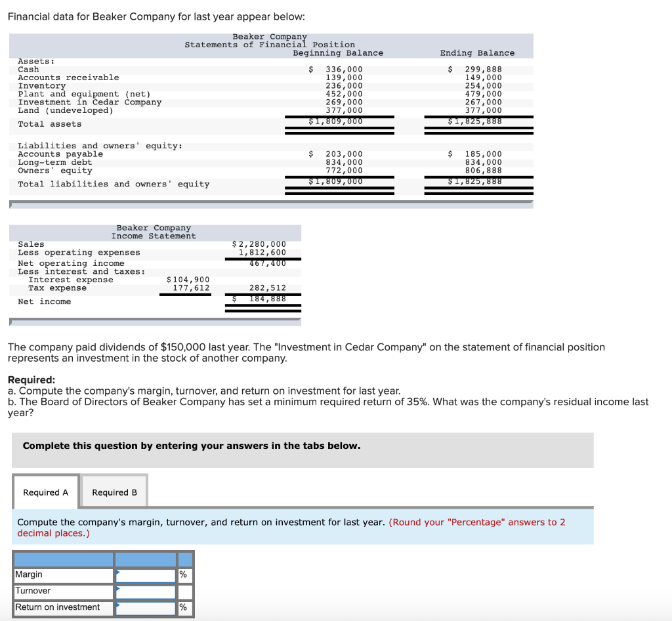This screenshot has height=621, width=672.
Task: Switch to the Required B tab
Action: tap(114, 492)
